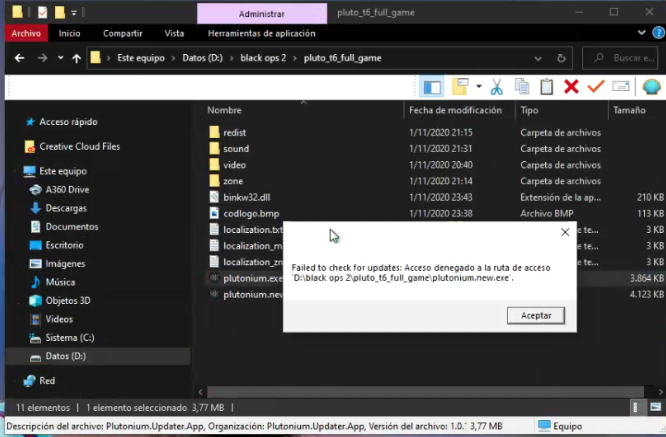Sort by the Tamaño column header

coord(629,110)
